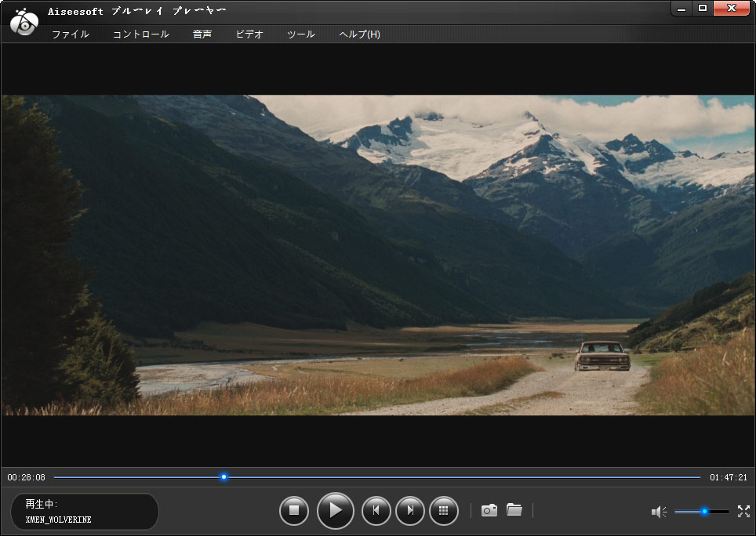Maximize the player window

click(703, 9)
